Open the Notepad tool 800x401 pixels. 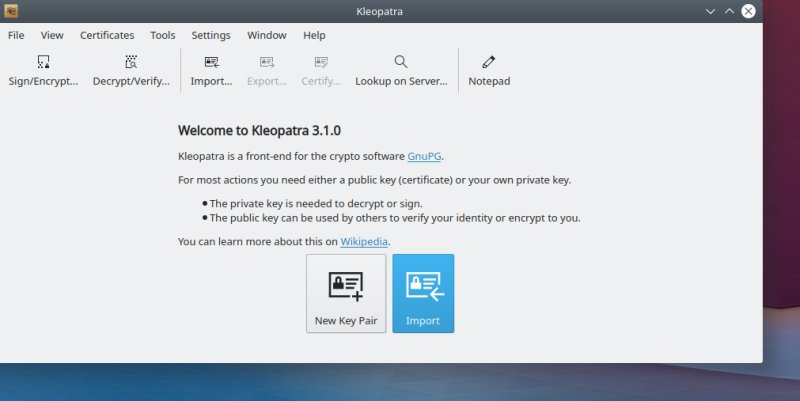(489, 70)
